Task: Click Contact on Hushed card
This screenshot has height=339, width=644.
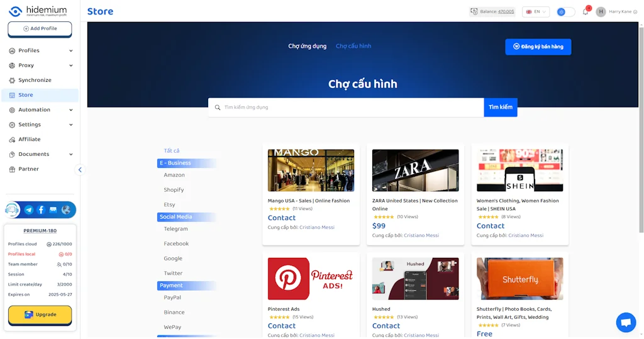Action: 386,326
